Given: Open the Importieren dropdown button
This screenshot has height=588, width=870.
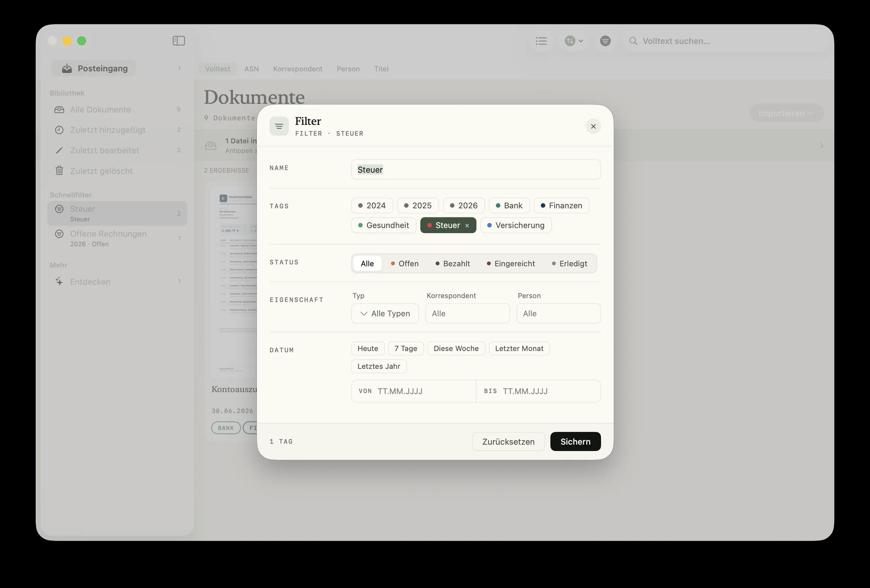Looking at the screenshot, I should (x=786, y=113).
